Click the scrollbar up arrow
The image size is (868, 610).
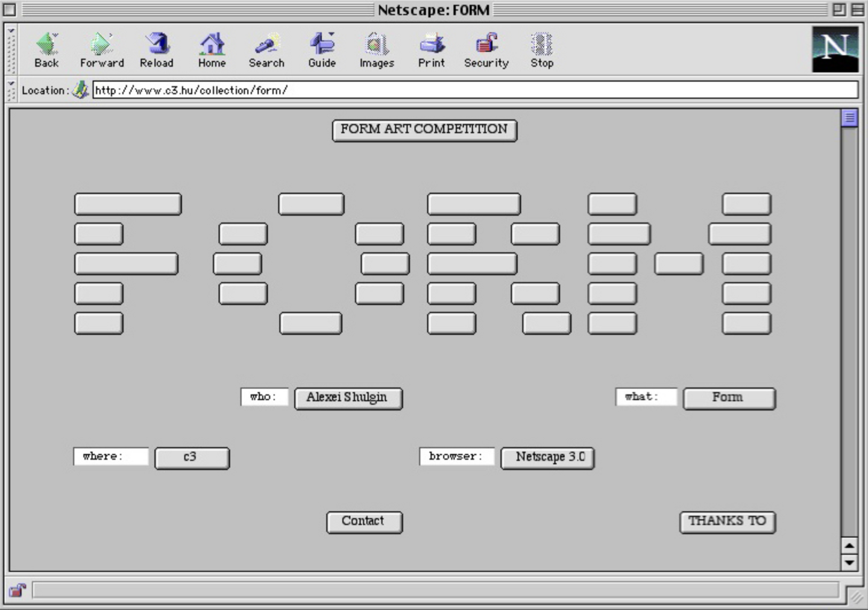[x=849, y=546]
